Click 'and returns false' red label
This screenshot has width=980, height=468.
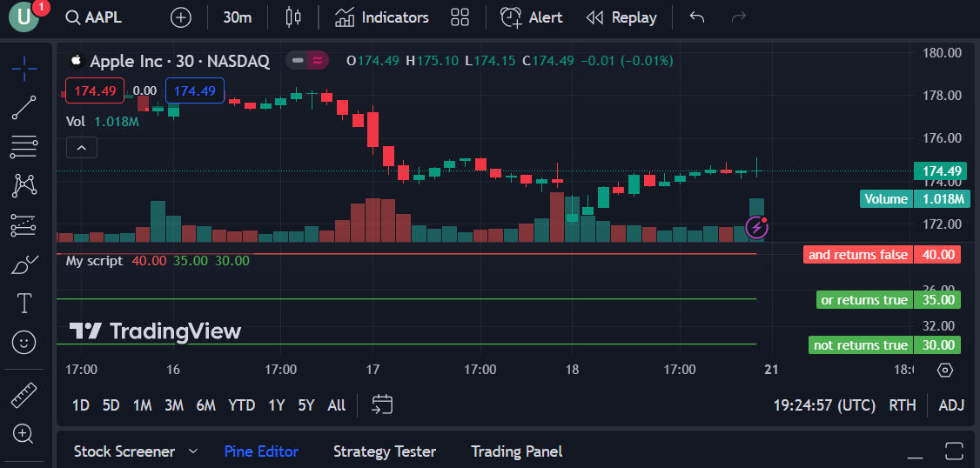858,254
